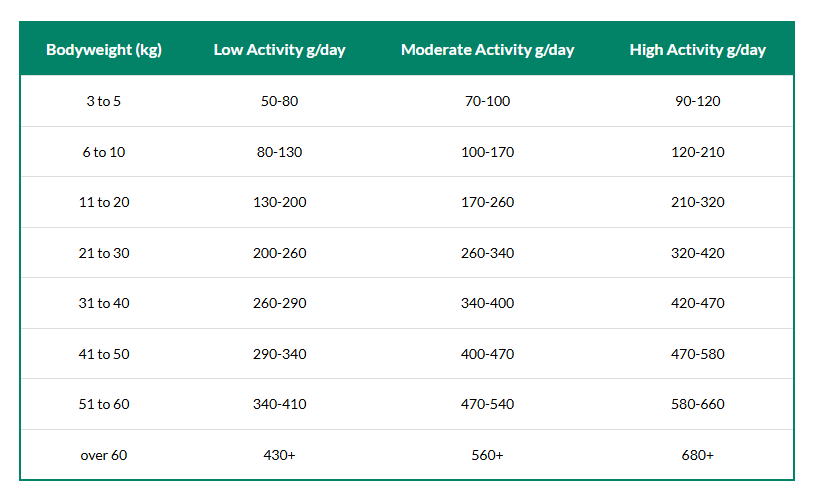Click the 430+ low activity value

[279, 455]
